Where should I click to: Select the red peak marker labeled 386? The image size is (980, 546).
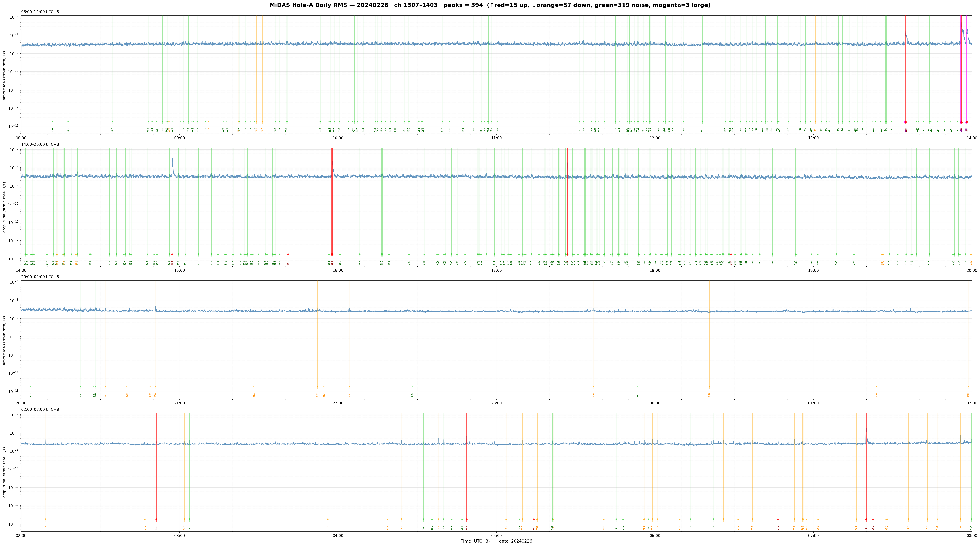pyautogui.click(x=873, y=519)
